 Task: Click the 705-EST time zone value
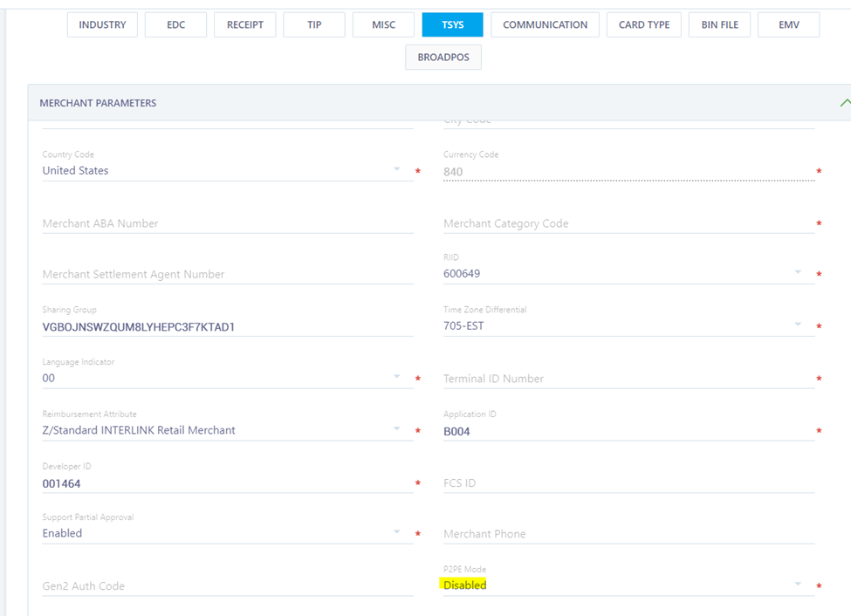click(x=463, y=325)
